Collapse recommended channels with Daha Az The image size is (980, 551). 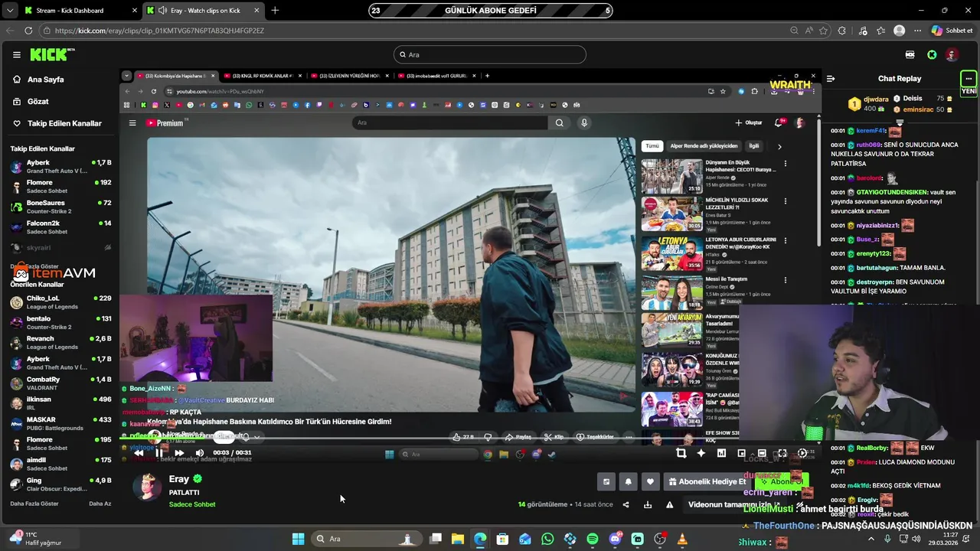[x=100, y=504]
